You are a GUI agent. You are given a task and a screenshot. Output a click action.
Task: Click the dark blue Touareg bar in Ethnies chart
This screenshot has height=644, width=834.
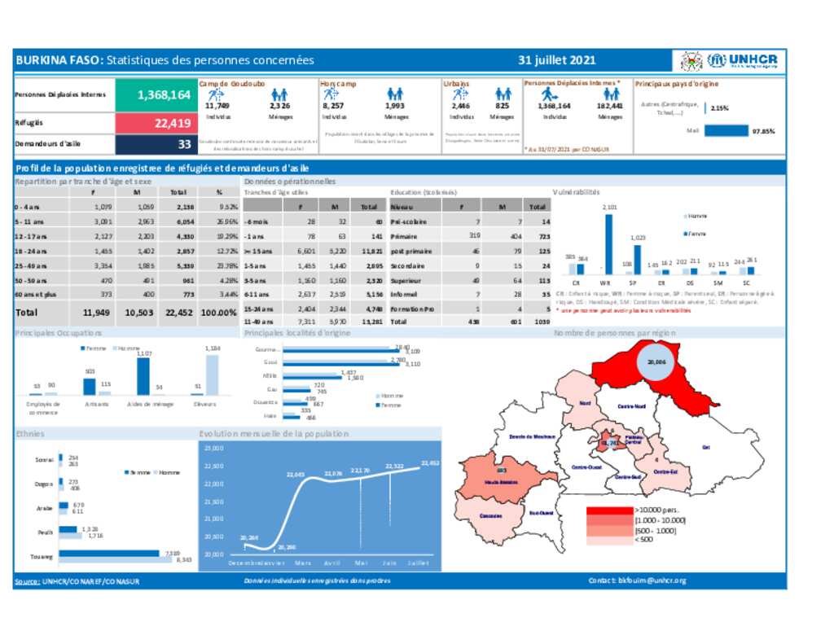pos(109,554)
